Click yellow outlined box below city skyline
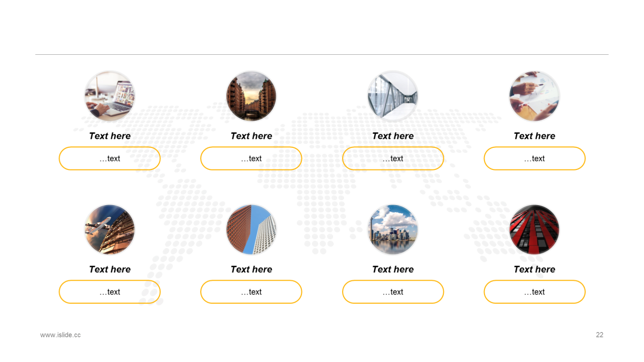This screenshot has height=362, width=644. click(393, 292)
